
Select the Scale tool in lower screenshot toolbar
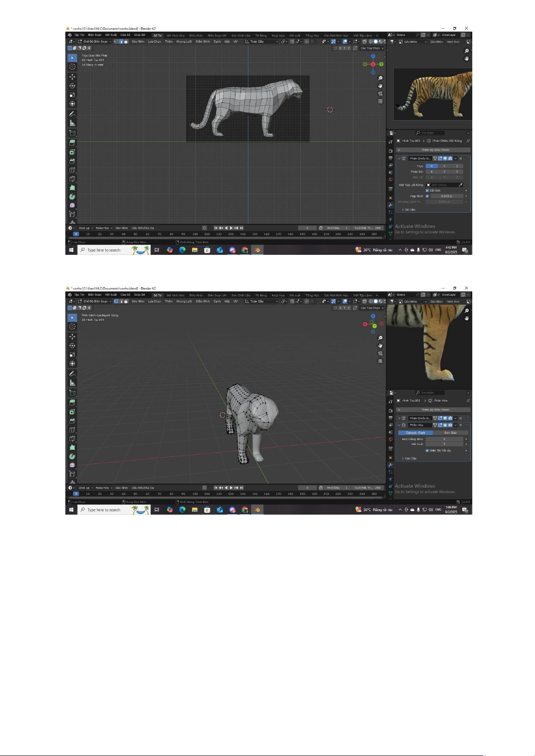tap(72, 354)
